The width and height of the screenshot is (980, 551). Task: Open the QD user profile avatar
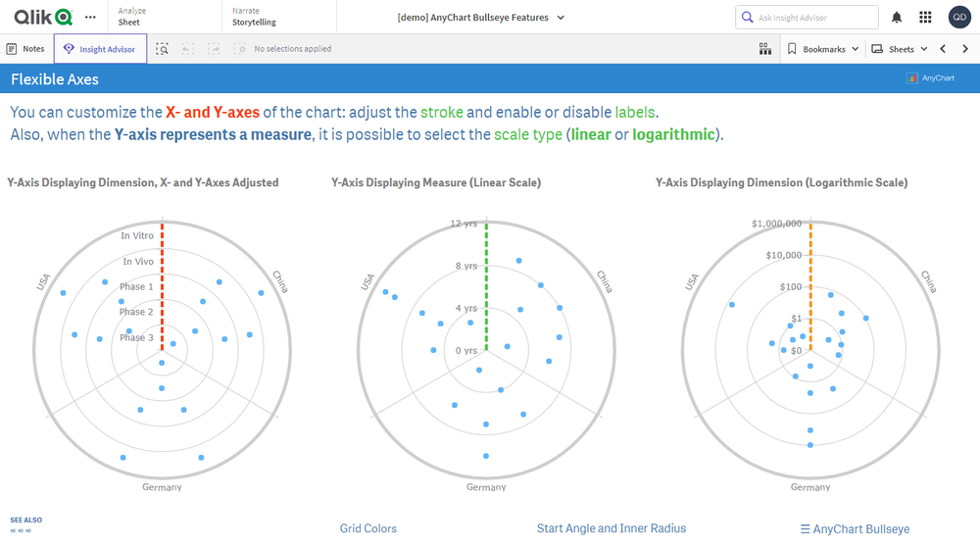click(959, 18)
